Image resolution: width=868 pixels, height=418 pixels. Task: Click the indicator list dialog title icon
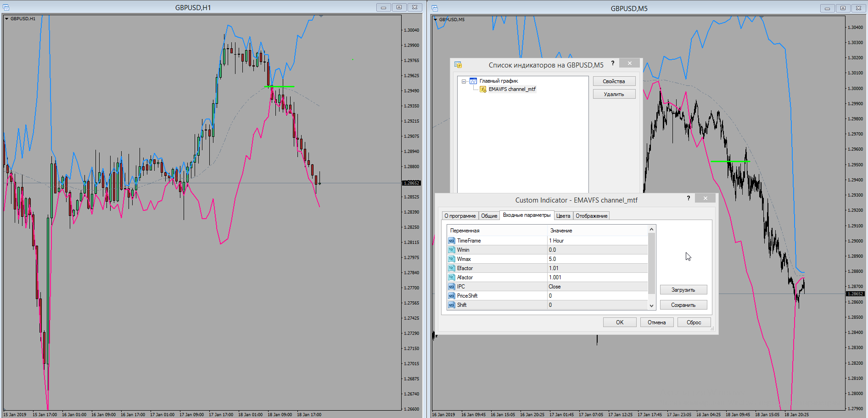[x=458, y=65]
